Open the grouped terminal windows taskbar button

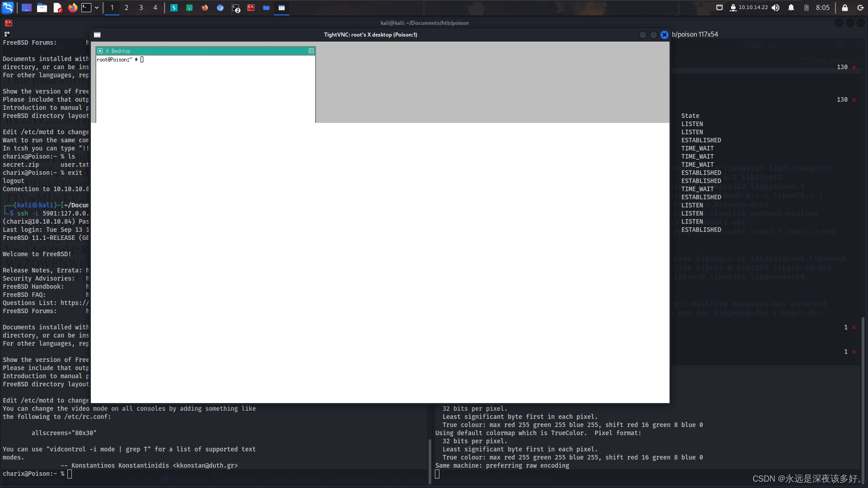(x=236, y=8)
